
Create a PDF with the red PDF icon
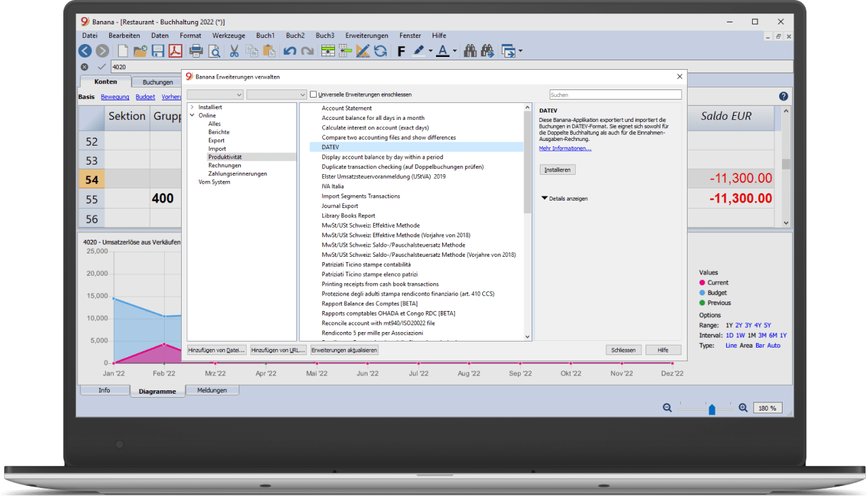(x=176, y=51)
